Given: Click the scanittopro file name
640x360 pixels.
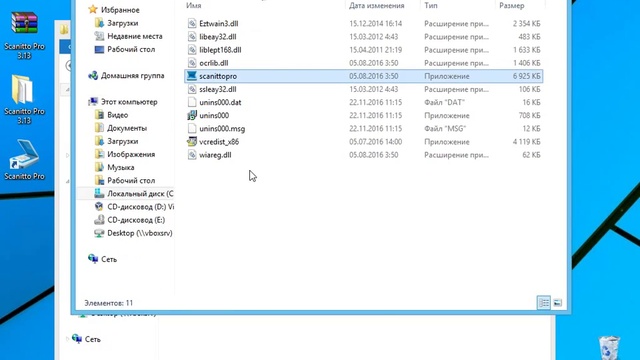Looking at the screenshot, I should [x=218, y=76].
